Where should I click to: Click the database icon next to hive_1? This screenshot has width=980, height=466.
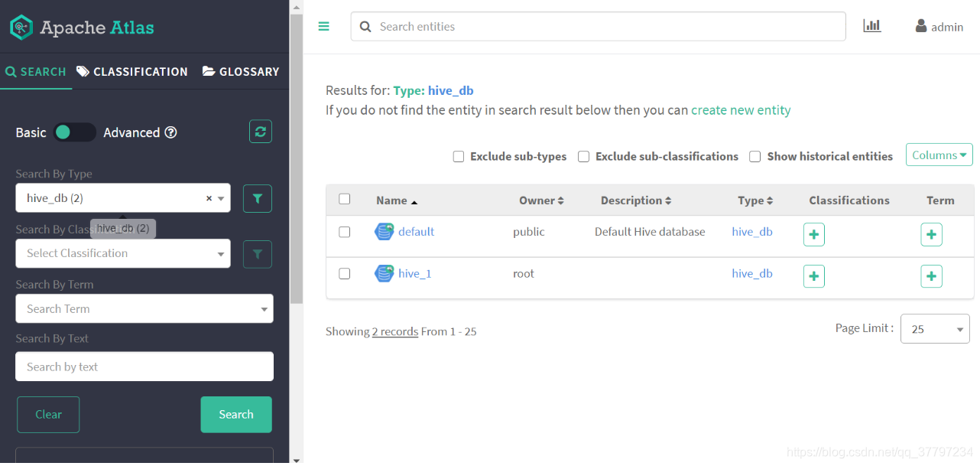coord(384,273)
